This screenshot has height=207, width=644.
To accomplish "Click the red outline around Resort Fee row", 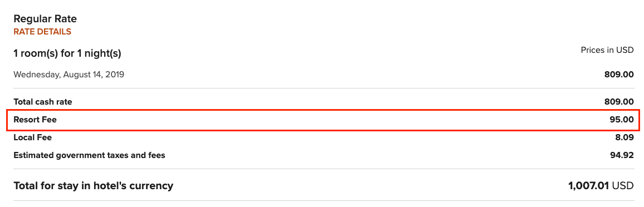I will [323, 110].
